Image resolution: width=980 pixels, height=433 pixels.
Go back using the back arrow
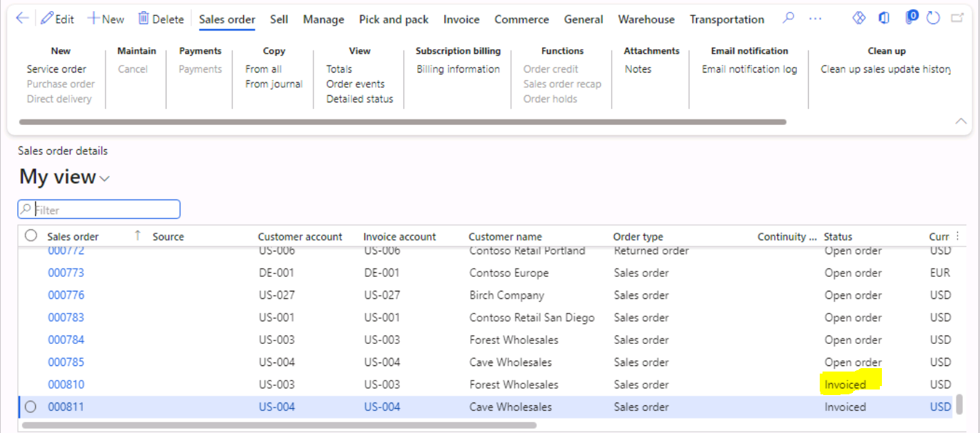tap(22, 19)
